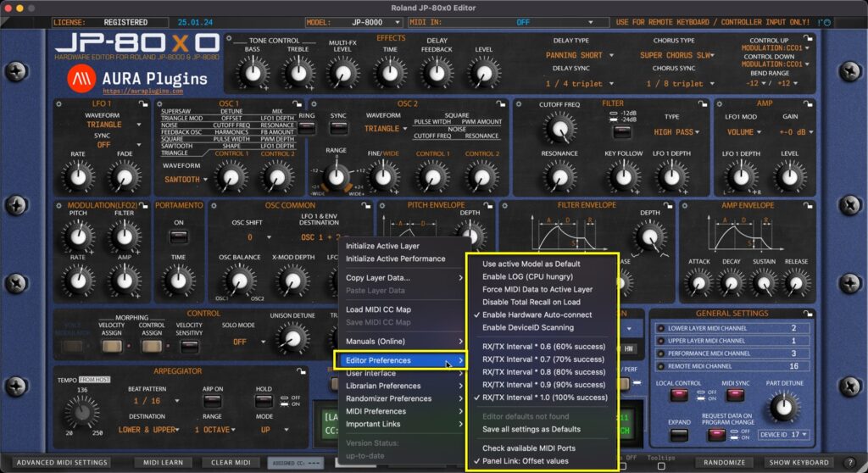
Task: Toggle the Filter Envelope padlock icon
Action: (x=668, y=205)
